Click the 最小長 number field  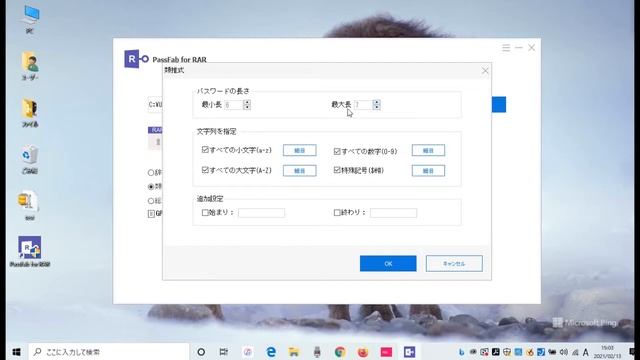(x=233, y=105)
